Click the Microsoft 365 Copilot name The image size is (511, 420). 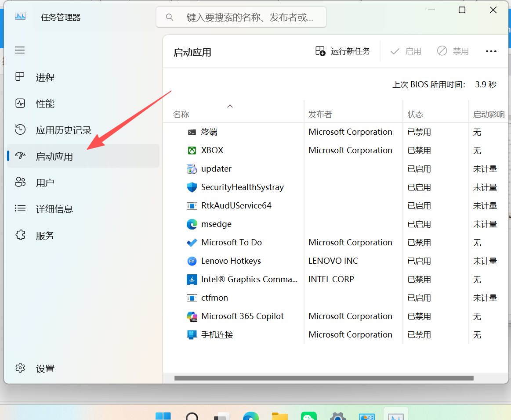(243, 316)
